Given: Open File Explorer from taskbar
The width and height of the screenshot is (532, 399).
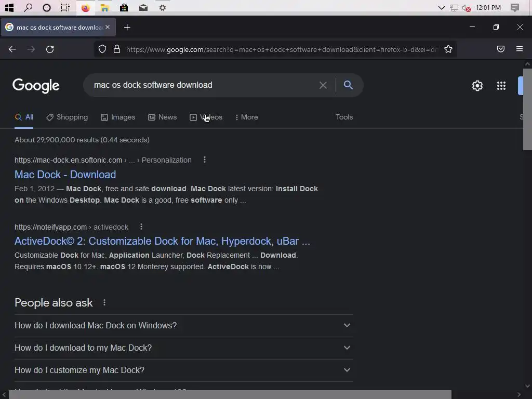Looking at the screenshot, I should click(105, 7).
